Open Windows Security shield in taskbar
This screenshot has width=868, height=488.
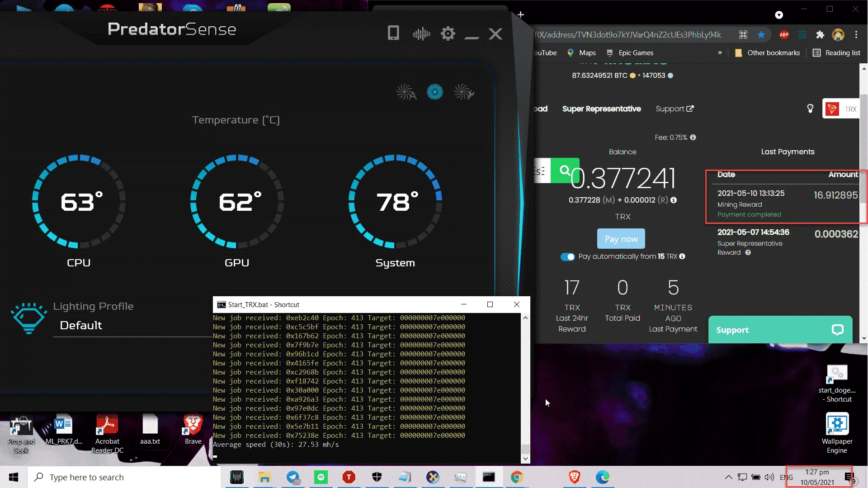tap(377, 477)
